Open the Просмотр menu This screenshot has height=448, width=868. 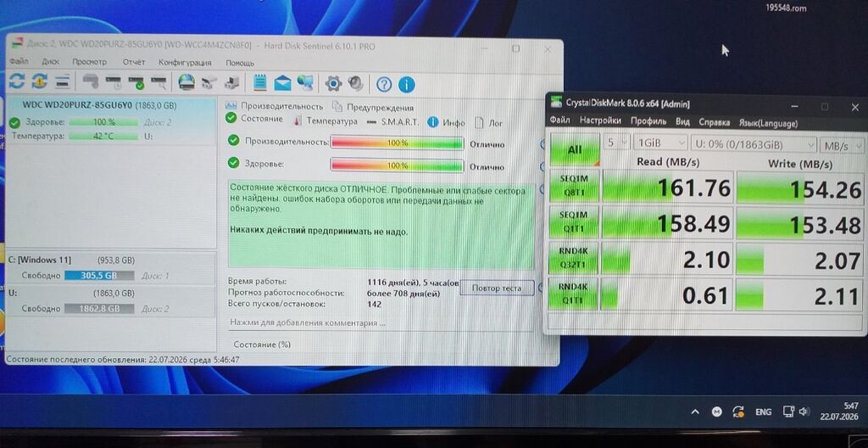89,62
